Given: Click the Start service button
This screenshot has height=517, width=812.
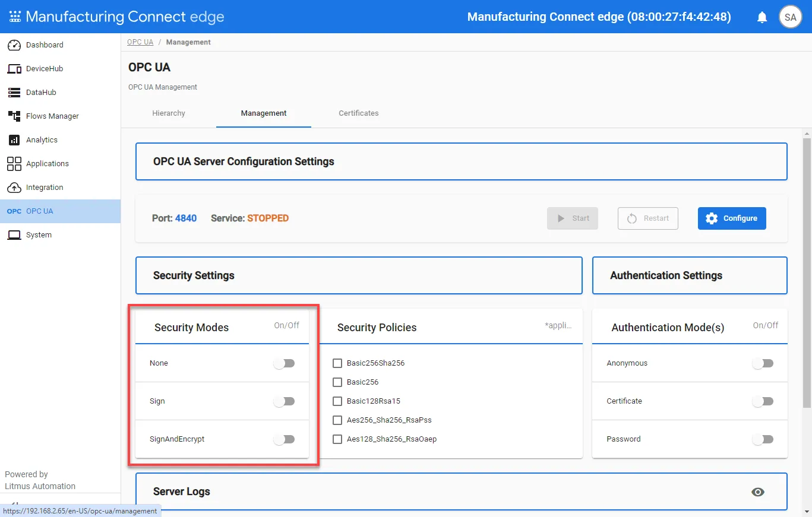Looking at the screenshot, I should (x=573, y=218).
